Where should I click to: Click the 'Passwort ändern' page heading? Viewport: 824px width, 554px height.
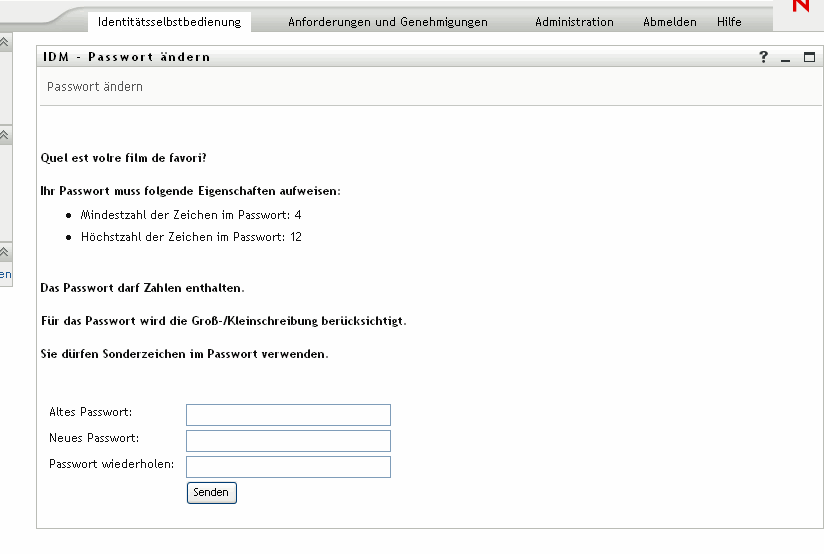click(x=95, y=87)
